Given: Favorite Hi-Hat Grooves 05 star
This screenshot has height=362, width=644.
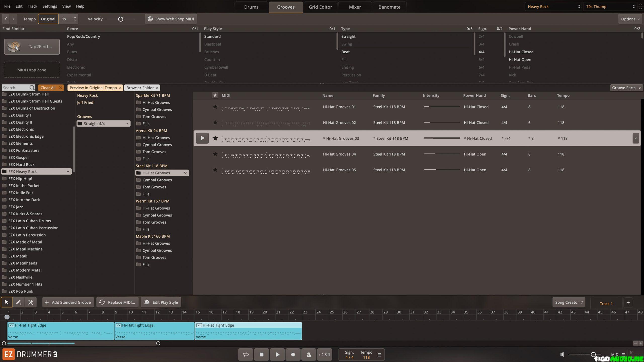Looking at the screenshot, I should (215, 170).
